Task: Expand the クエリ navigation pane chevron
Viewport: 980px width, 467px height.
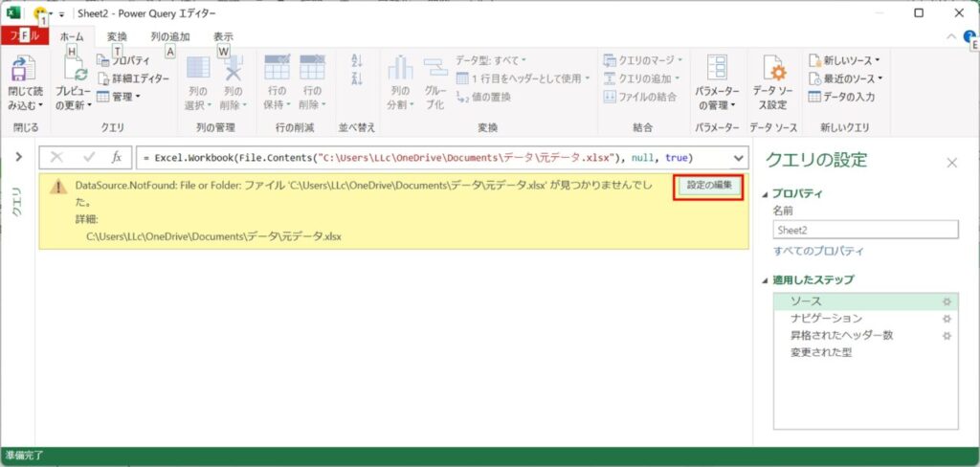Action: 18,157
